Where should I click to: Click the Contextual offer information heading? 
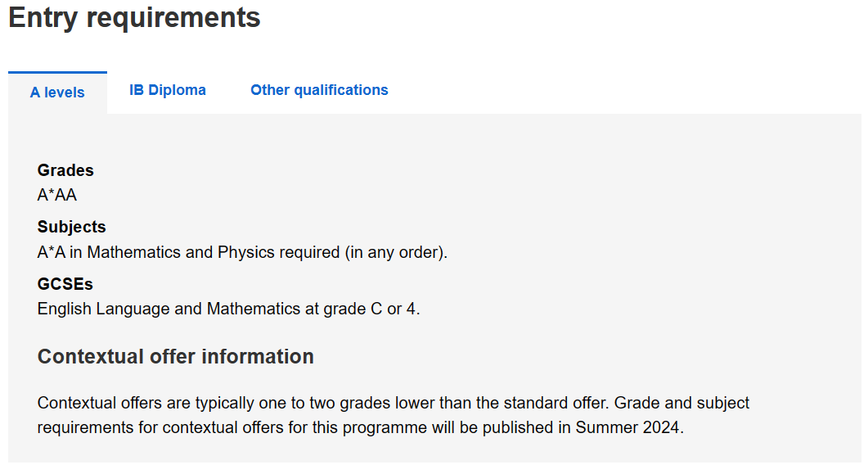[176, 356]
